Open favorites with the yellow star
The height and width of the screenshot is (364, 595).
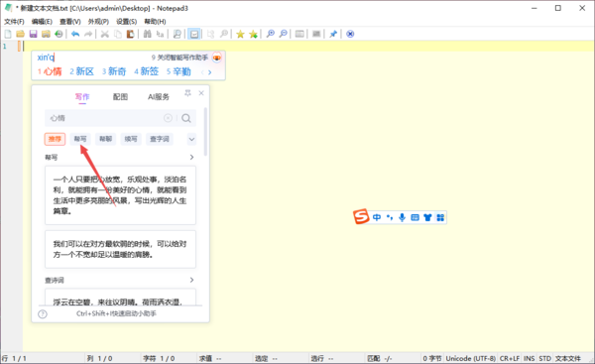click(240, 34)
